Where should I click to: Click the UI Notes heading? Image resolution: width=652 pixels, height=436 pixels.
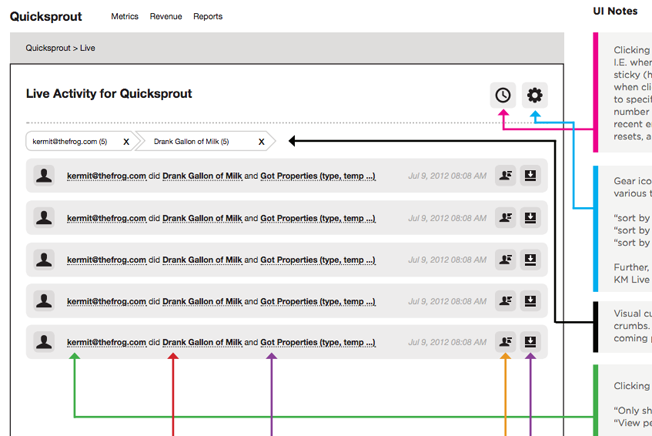[615, 11]
